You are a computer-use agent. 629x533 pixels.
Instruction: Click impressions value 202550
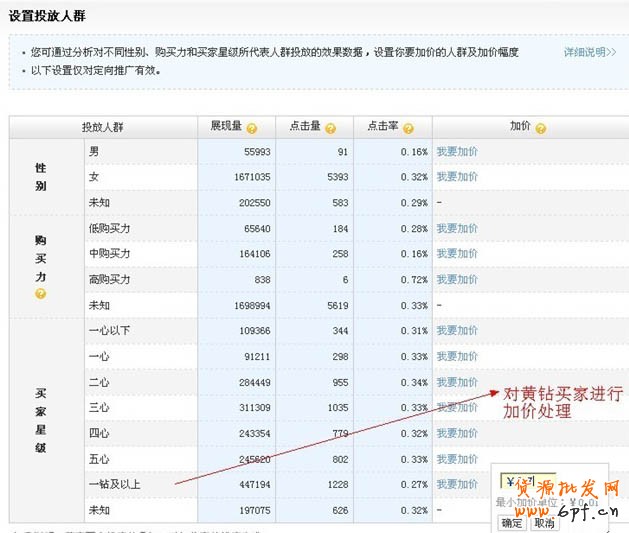click(255, 203)
